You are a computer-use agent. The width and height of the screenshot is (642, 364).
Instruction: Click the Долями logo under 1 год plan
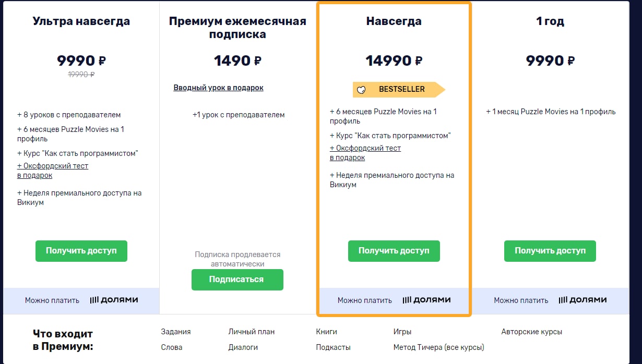click(582, 300)
